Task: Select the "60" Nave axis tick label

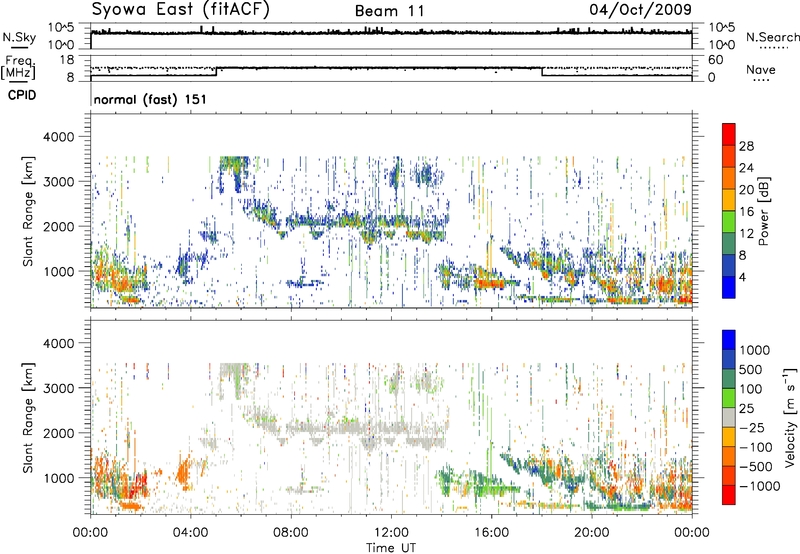Action: (x=715, y=60)
